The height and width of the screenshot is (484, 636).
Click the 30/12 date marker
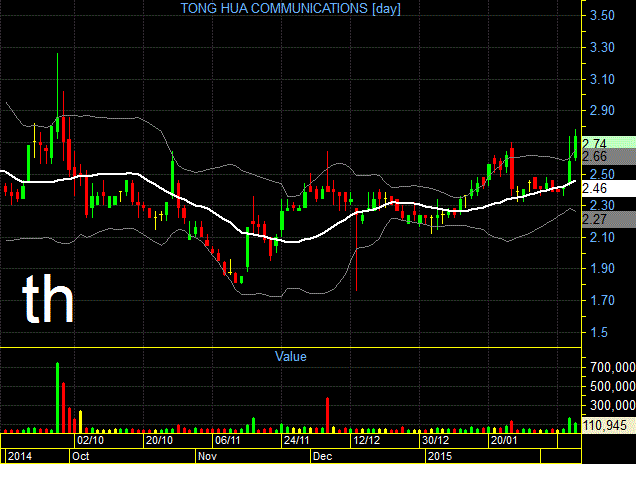(435, 441)
